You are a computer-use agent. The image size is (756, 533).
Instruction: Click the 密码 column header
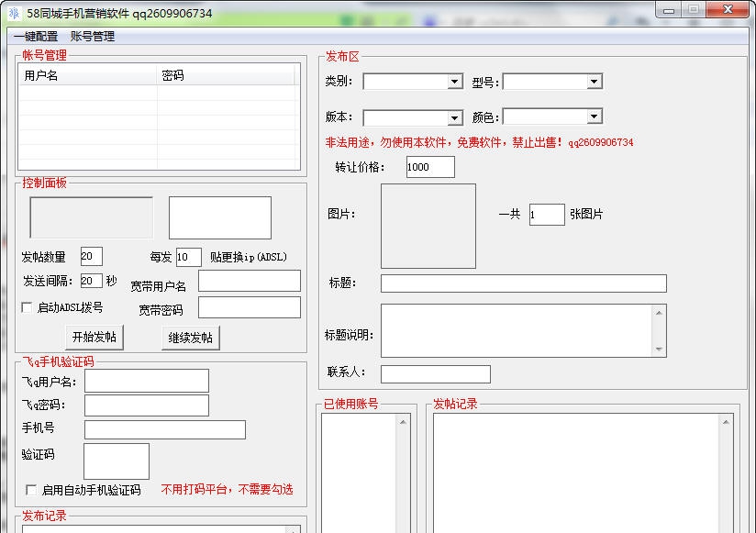[x=226, y=75]
